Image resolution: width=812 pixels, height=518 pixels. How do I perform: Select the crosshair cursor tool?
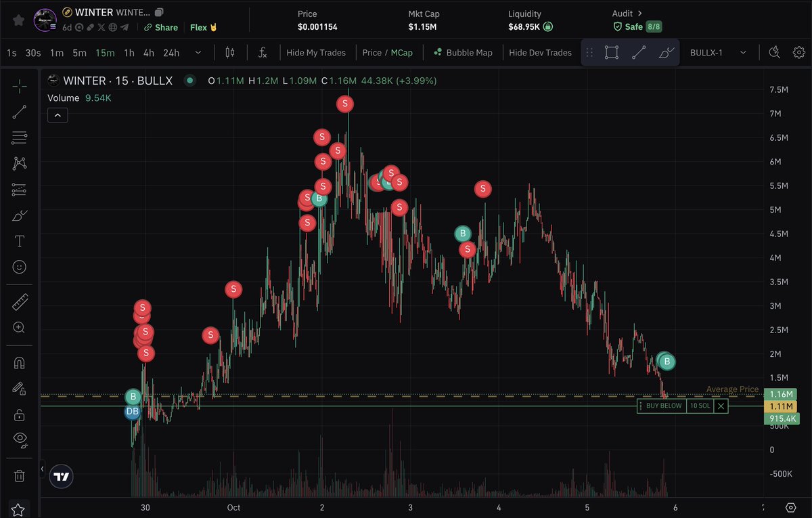pos(20,87)
